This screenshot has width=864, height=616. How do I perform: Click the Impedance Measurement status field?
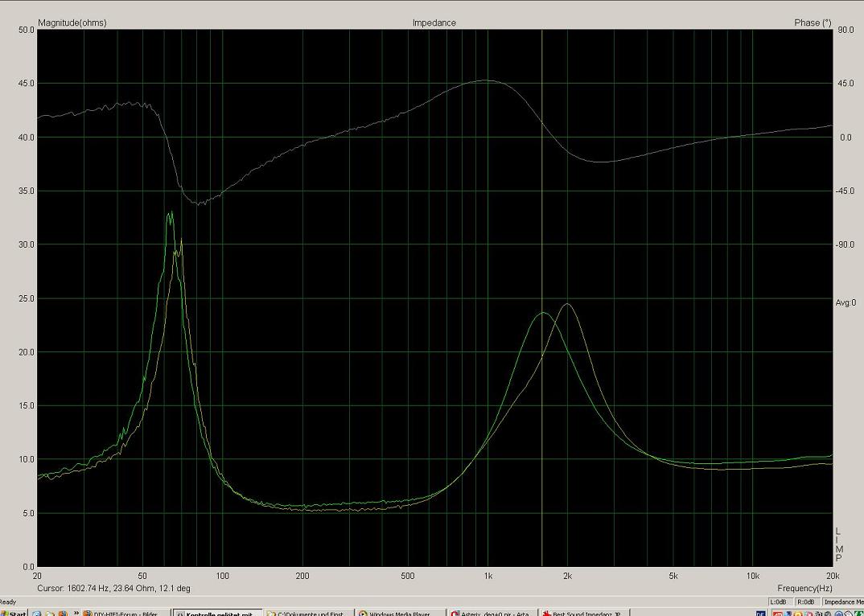click(x=842, y=602)
